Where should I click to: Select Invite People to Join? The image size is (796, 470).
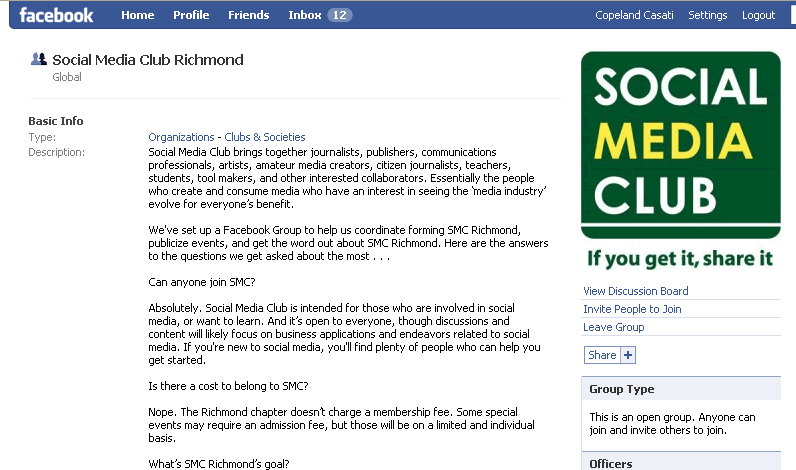tap(632, 309)
